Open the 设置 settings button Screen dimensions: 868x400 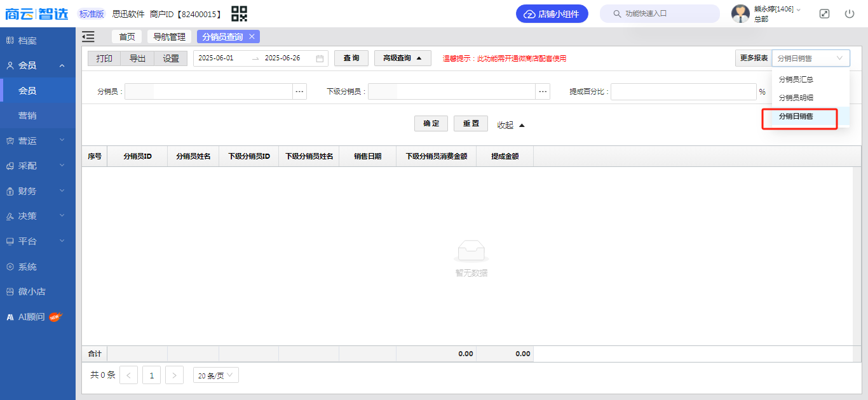(x=171, y=58)
